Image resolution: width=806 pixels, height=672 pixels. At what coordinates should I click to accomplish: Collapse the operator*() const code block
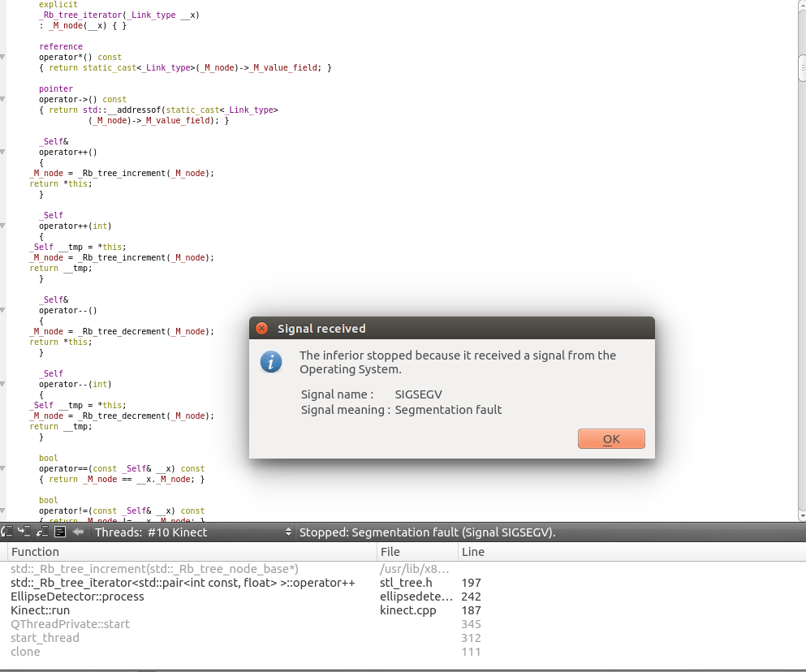pos(2,58)
